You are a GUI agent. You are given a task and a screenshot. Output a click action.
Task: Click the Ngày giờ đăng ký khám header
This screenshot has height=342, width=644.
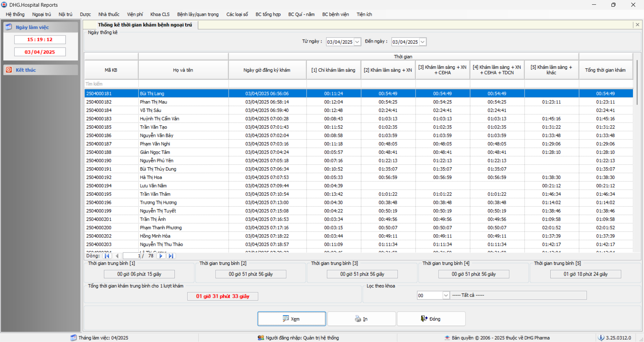[x=267, y=70]
